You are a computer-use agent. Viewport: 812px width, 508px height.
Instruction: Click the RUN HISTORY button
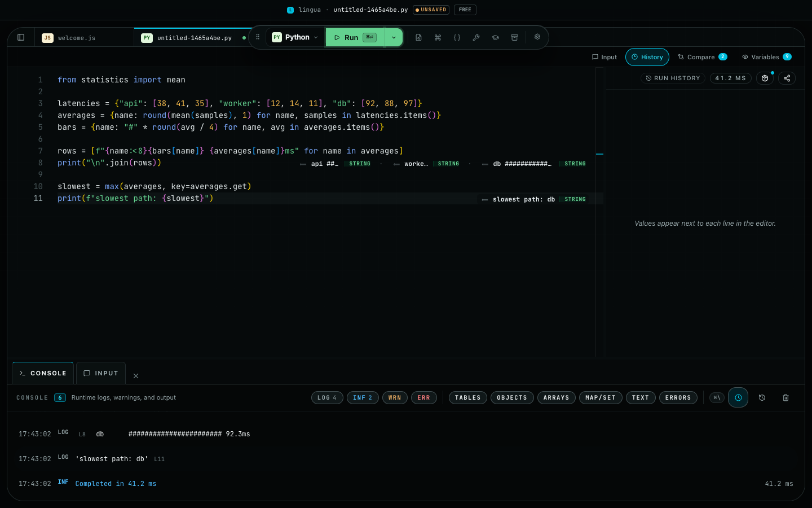[x=673, y=78]
